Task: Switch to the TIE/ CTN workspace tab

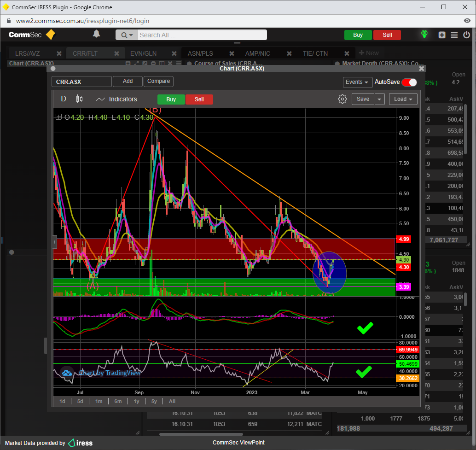Action: coord(315,53)
